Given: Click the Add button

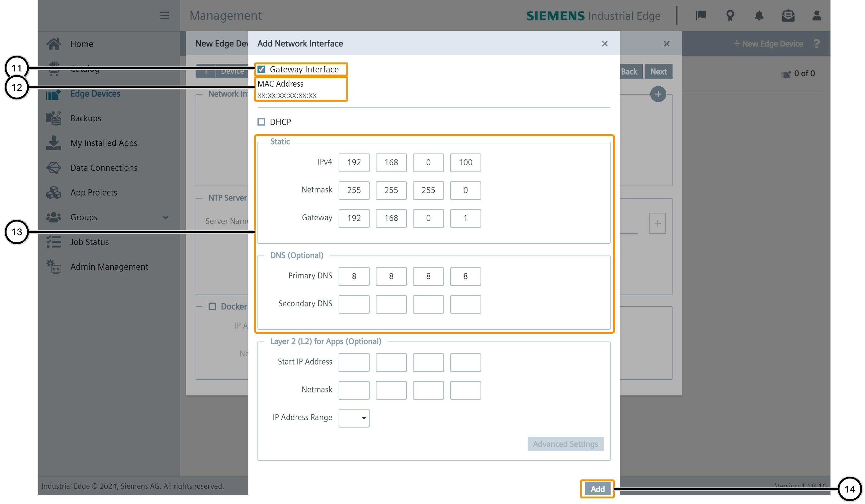Looking at the screenshot, I should (x=597, y=488).
